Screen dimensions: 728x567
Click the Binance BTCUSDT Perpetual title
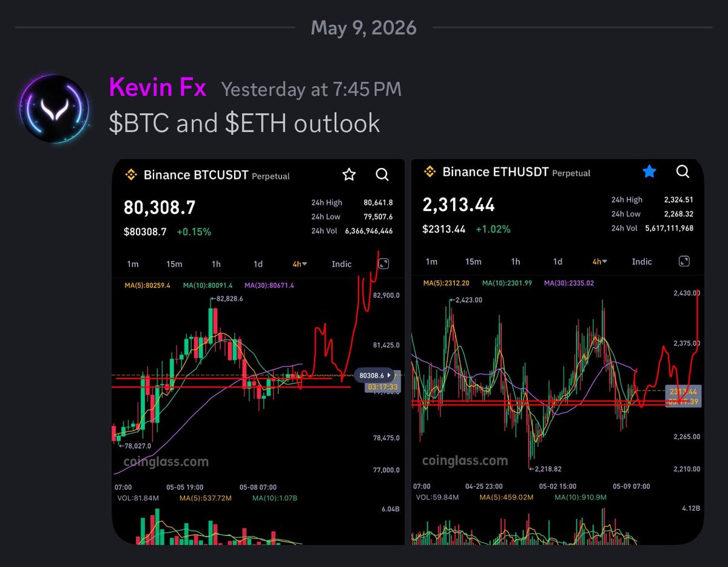(x=217, y=175)
